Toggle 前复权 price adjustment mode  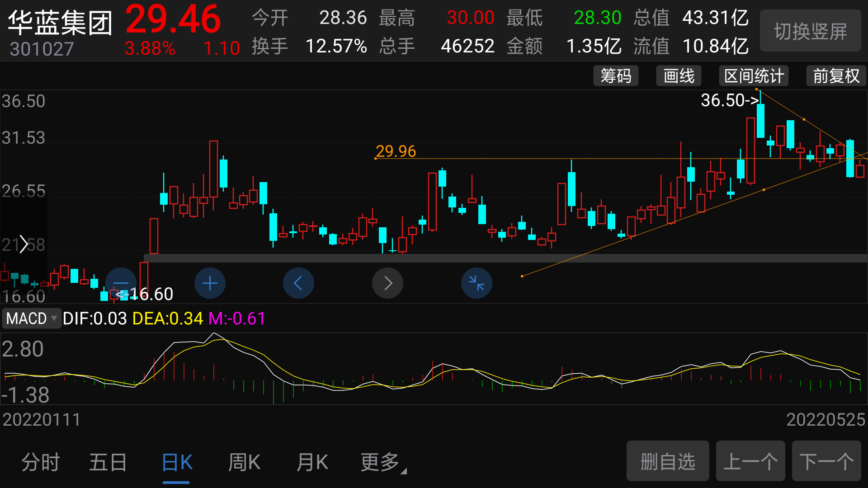tap(835, 76)
